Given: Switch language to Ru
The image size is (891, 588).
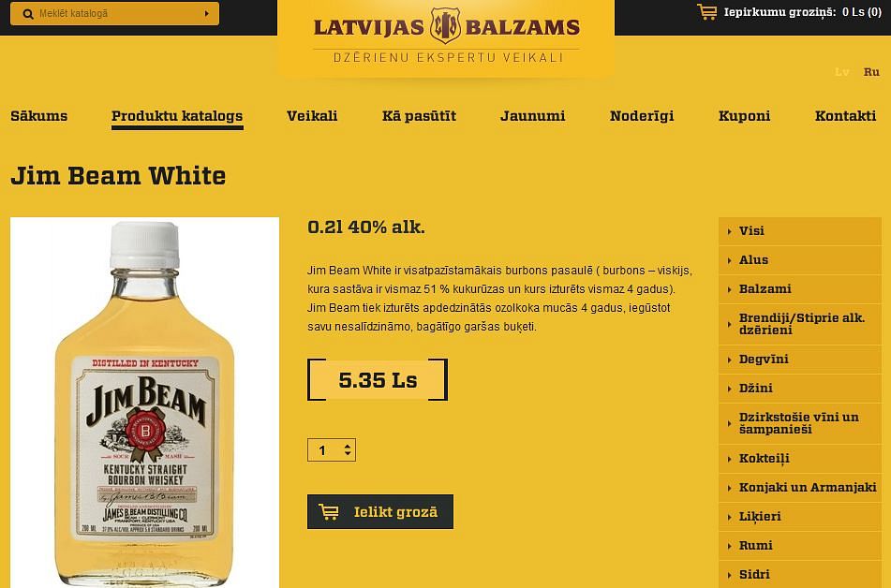Looking at the screenshot, I should (871, 71).
